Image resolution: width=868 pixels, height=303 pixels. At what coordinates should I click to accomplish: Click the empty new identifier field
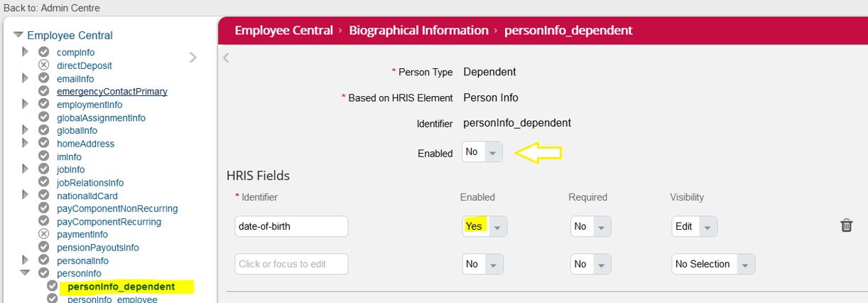[291, 264]
